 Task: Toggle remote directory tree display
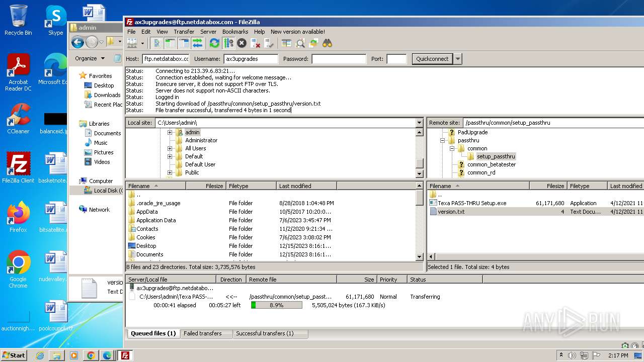point(184,43)
